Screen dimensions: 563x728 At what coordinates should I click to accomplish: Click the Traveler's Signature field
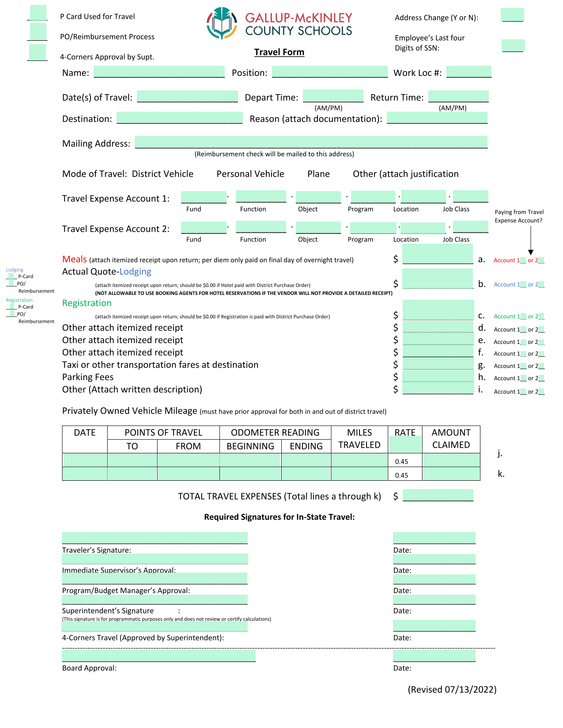155,538
